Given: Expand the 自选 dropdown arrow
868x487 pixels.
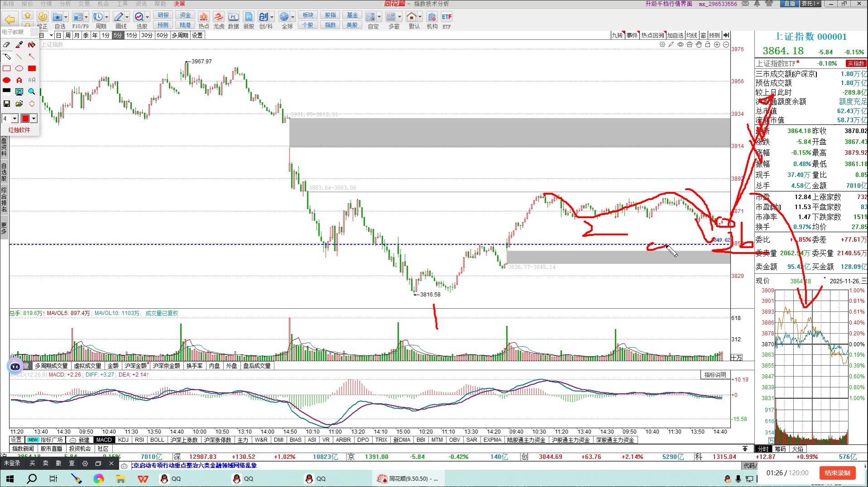Looking at the screenshot, I should [x=66, y=17].
